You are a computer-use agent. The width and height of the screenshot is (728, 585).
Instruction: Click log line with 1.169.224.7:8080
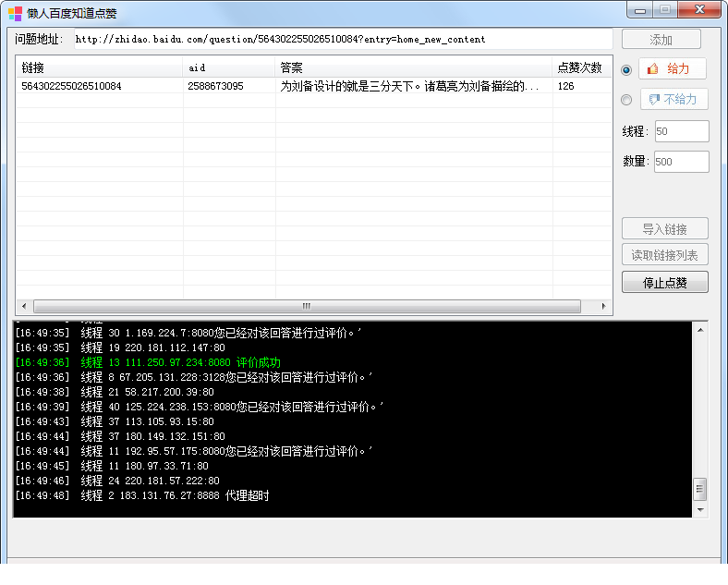[x=188, y=333]
